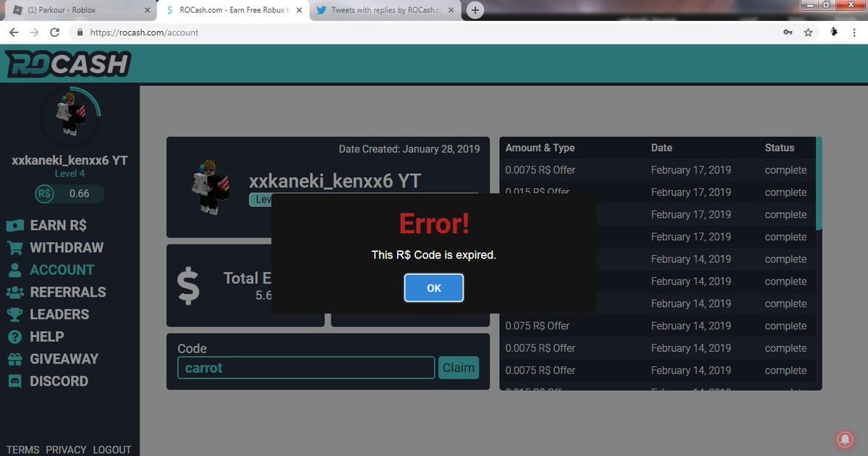The width and height of the screenshot is (868, 456).
Task: Open LEADERS from the sidebar
Action: [x=48, y=315]
